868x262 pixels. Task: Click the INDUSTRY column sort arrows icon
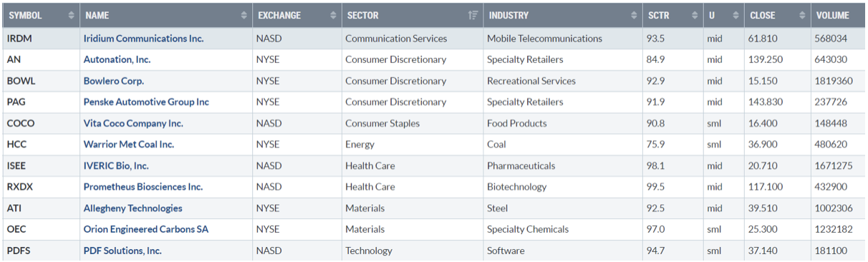click(634, 16)
